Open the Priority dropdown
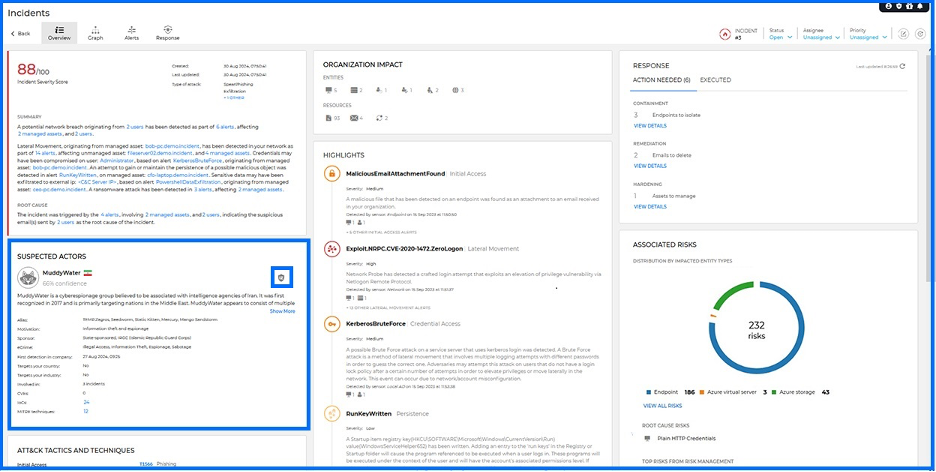Image resolution: width=936 pixels, height=472 pixels. (x=866, y=37)
